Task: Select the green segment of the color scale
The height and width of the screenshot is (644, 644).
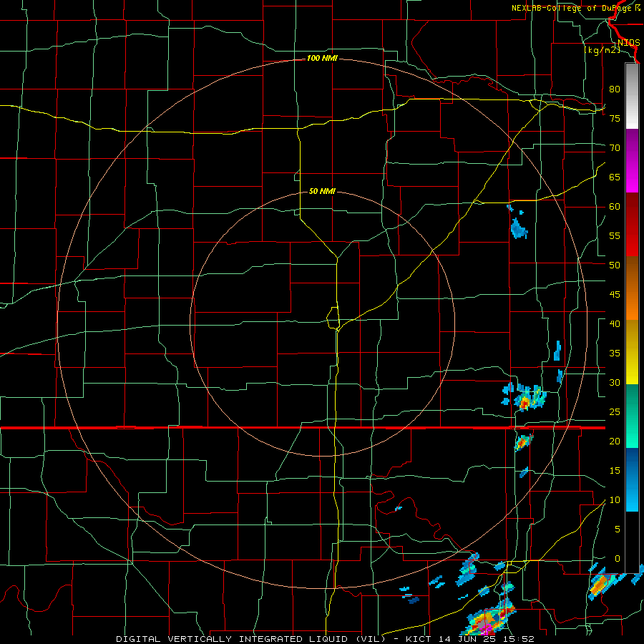Action: point(632,416)
